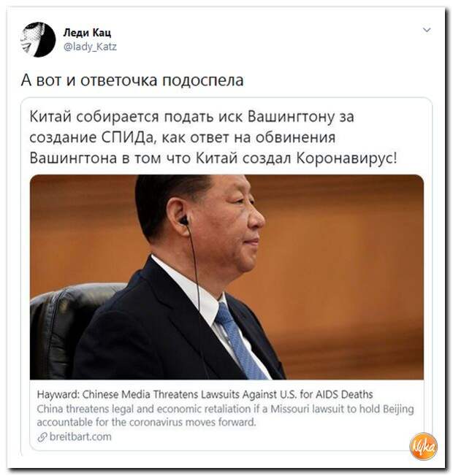Click the earphone in the preview photo
This screenshot has width=453, height=476.
(x=183, y=220)
